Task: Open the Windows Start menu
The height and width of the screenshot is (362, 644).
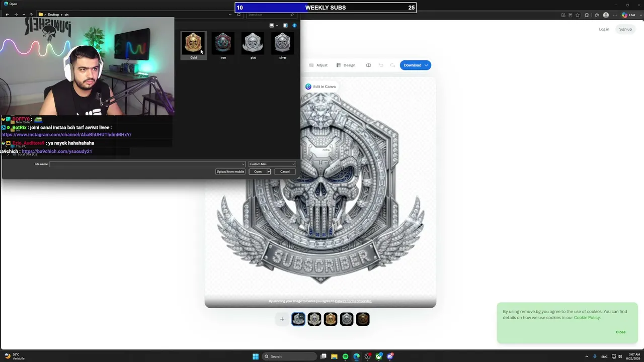Action: tap(256, 356)
